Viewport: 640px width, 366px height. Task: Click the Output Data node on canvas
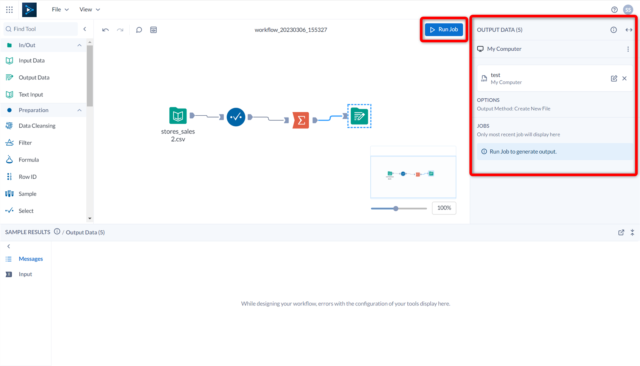359,116
